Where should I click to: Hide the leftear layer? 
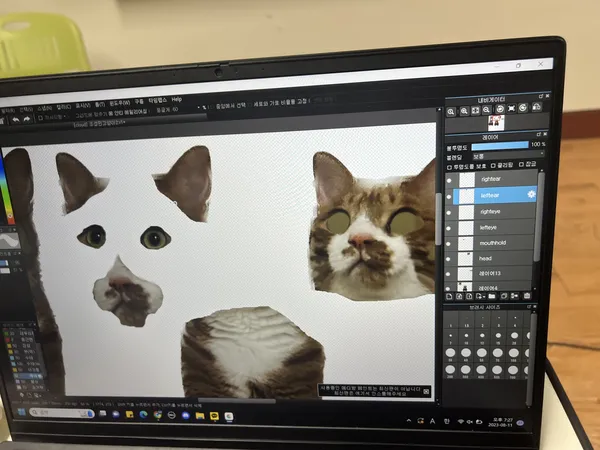(449, 197)
